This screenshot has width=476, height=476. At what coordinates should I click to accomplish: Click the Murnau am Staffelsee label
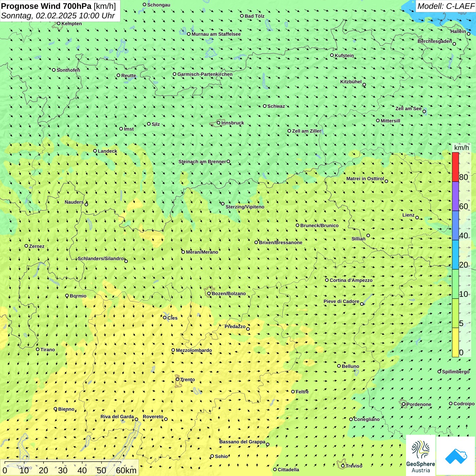[x=216, y=34]
